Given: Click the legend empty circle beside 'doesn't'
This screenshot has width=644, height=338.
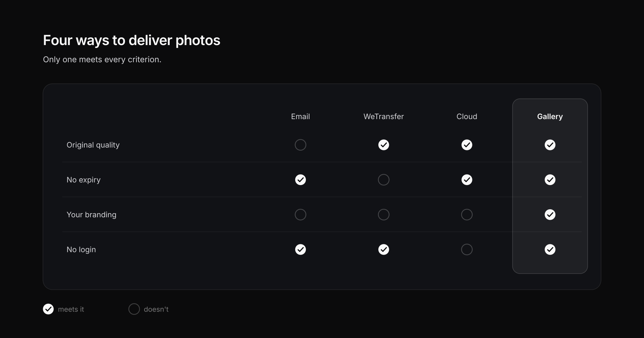Looking at the screenshot, I should 134,309.
